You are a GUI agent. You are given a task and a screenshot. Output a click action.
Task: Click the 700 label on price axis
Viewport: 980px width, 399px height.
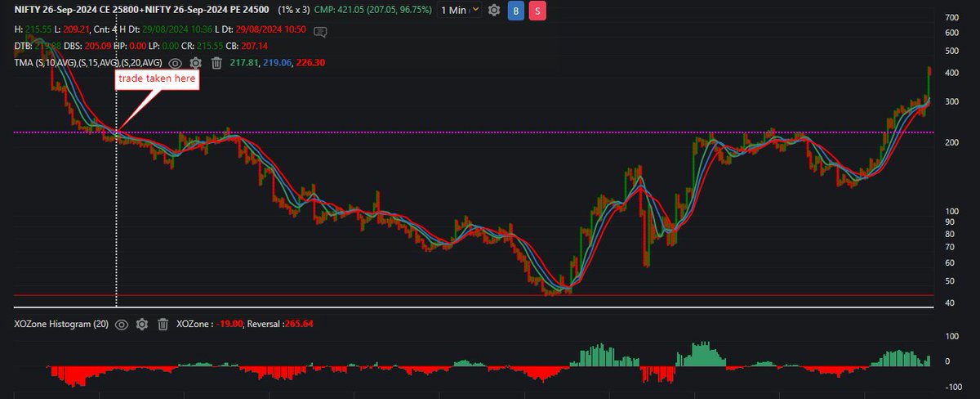click(951, 16)
